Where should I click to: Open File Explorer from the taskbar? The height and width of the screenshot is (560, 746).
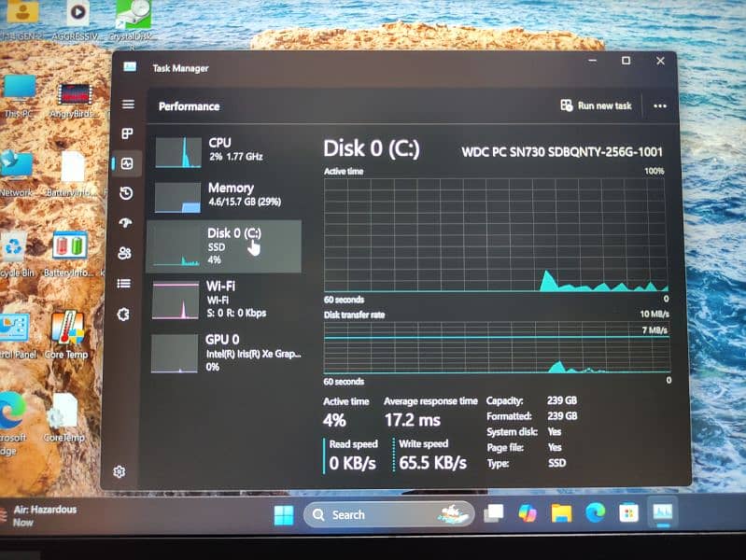pos(561,513)
